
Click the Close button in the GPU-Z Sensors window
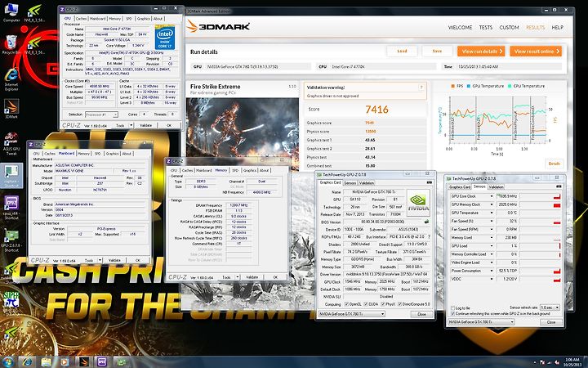pos(551,322)
